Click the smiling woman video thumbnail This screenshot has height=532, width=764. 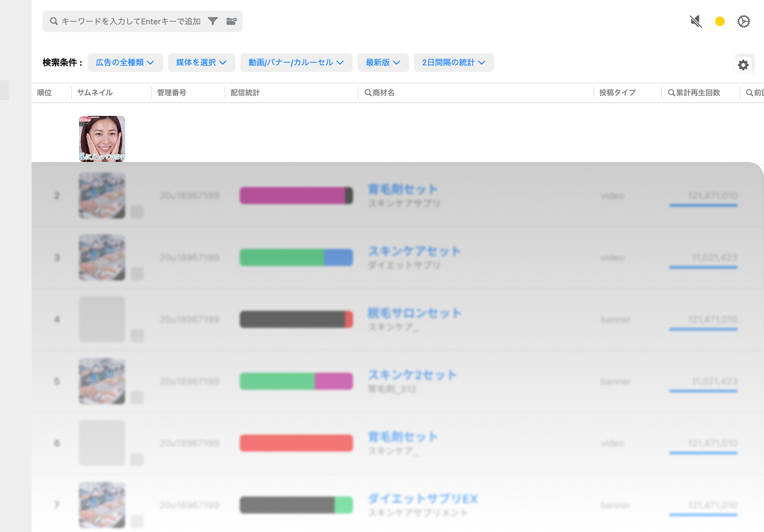[x=101, y=138]
